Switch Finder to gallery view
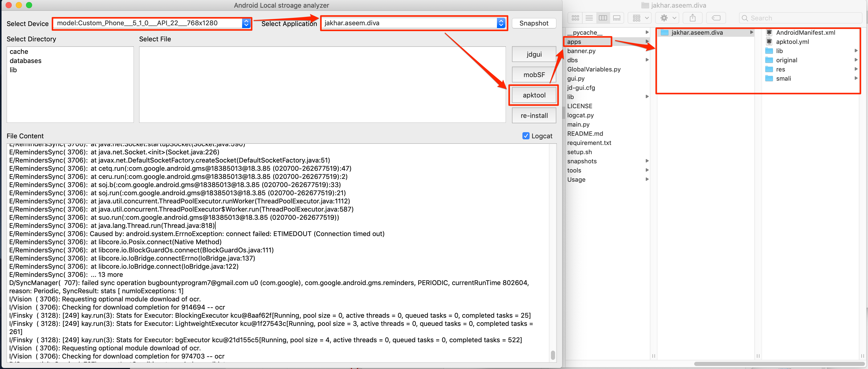 pos(617,18)
